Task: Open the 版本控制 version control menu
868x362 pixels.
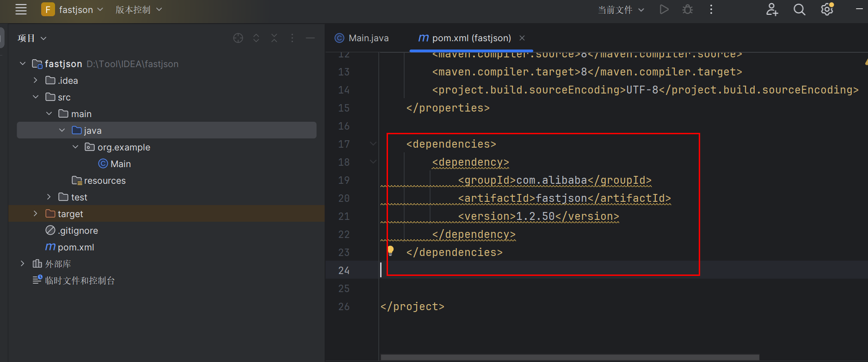Action: 139,9
